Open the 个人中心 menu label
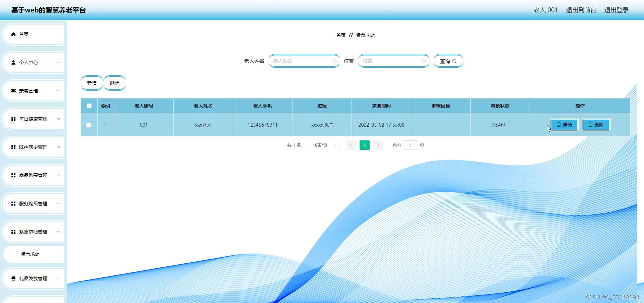644x303 pixels. [x=29, y=62]
